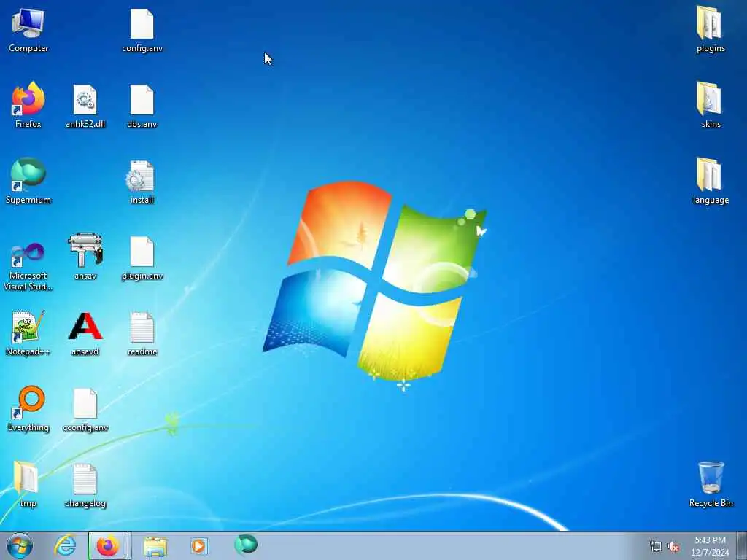747x560 pixels.
Task: Select the readme text file
Action: click(142, 333)
